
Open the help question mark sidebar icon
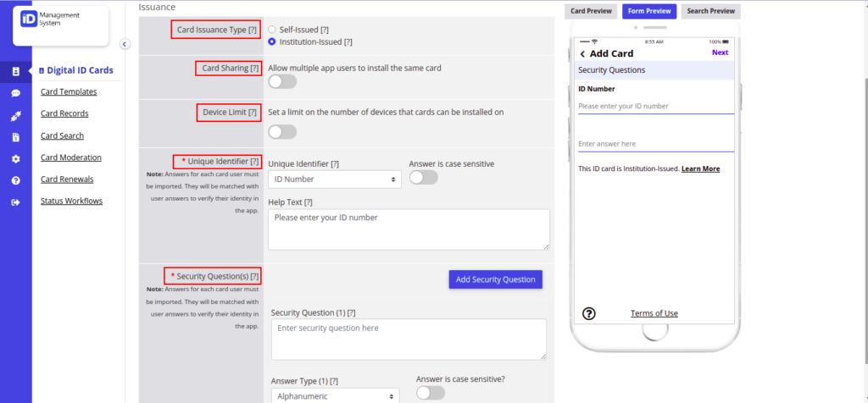(x=15, y=180)
